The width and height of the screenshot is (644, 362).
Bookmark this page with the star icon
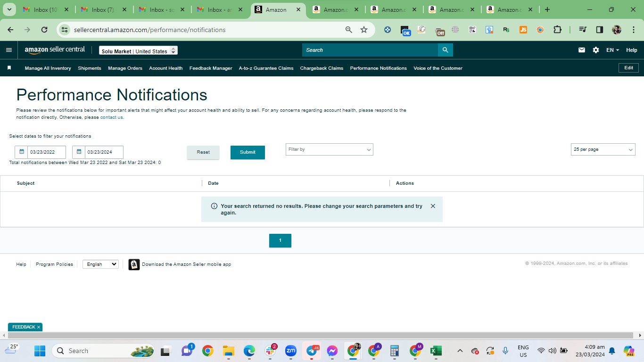(364, 30)
